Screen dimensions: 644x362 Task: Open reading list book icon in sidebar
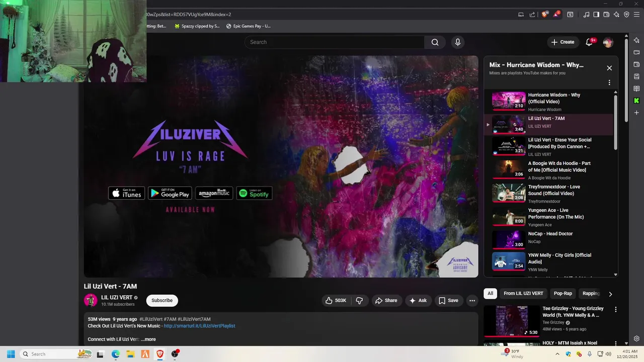point(636,88)
